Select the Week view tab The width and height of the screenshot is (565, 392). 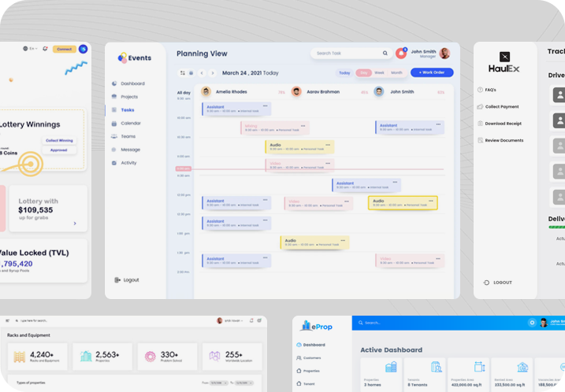[x=379, y=72]
